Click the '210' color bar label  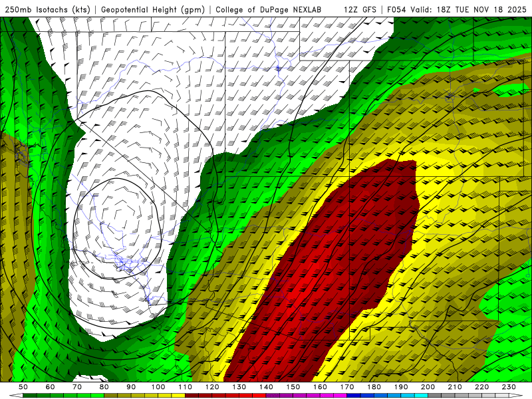click(x=455, y=387)
